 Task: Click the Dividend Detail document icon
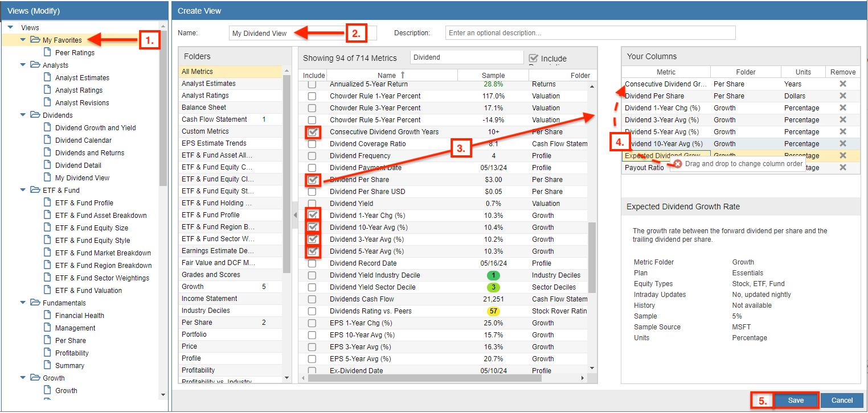(x=48, y=165)
